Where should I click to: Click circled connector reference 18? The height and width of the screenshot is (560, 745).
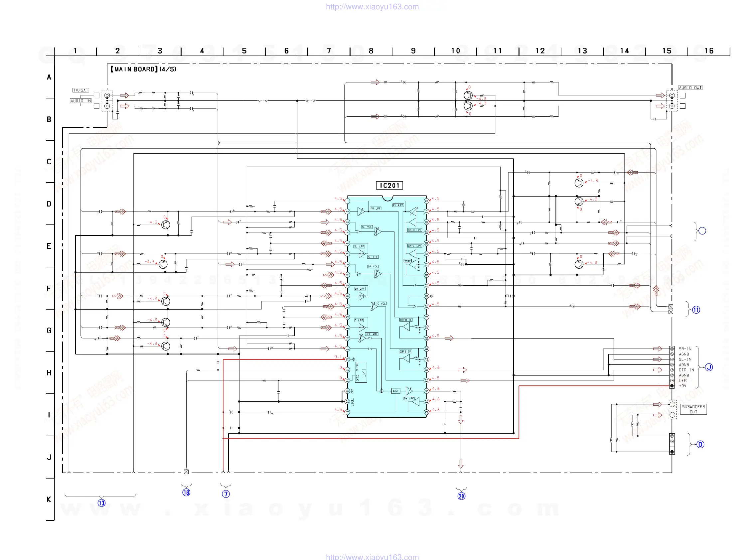tap(186, 492)
